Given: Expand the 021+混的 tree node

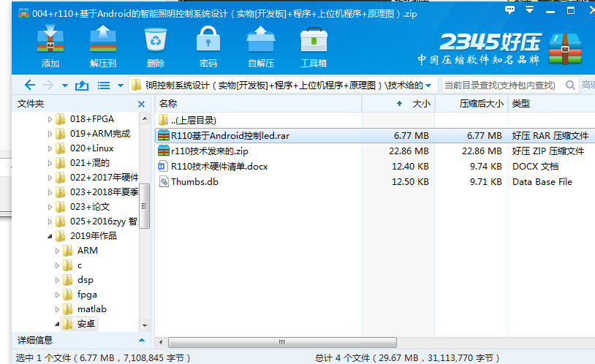Looking at the screenshot, I should pos(50,163).
